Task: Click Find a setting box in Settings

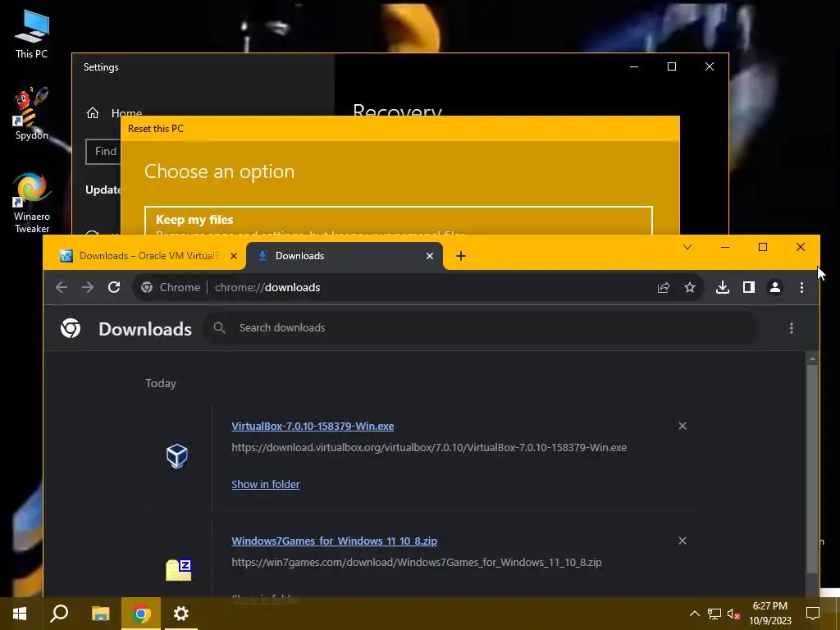Action: click(103, 152)
